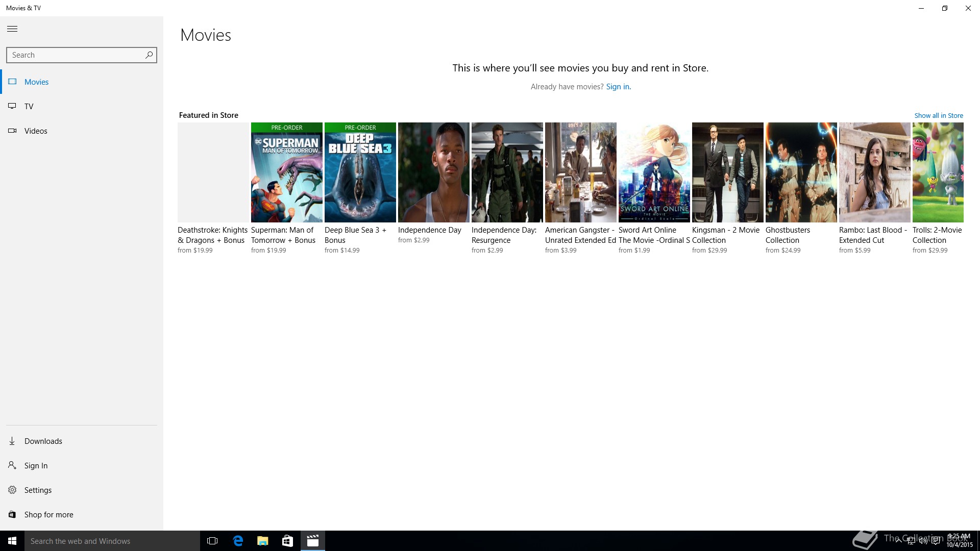
Task: Open the Videos section
Action: click(x=82, y=131)
